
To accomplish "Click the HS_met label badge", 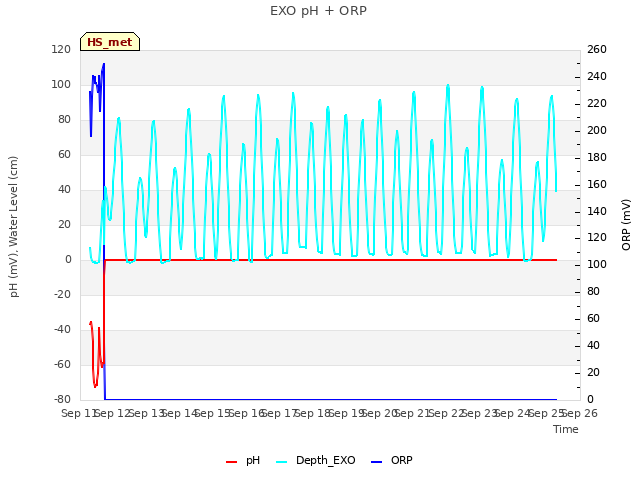I will 110,42.
